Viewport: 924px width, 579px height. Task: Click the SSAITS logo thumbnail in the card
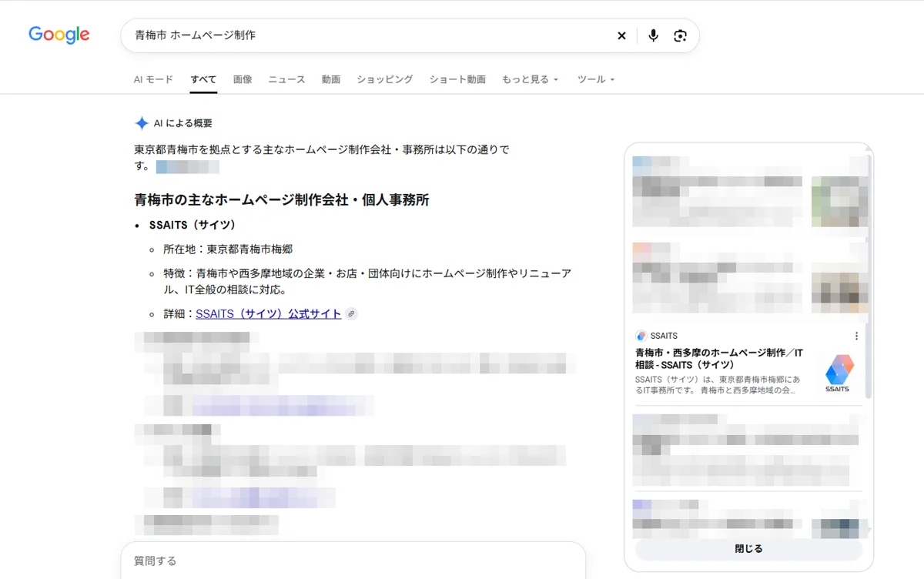pos(837,373)
